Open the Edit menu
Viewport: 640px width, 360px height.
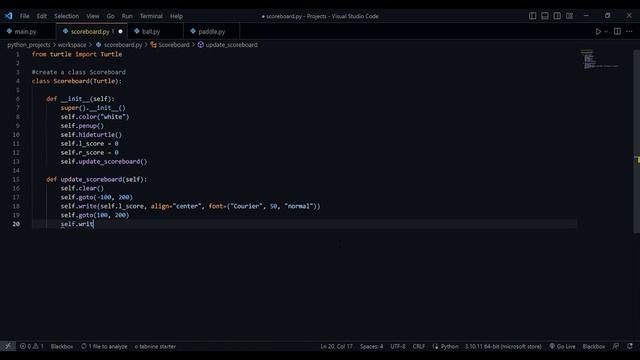(42, 16)
